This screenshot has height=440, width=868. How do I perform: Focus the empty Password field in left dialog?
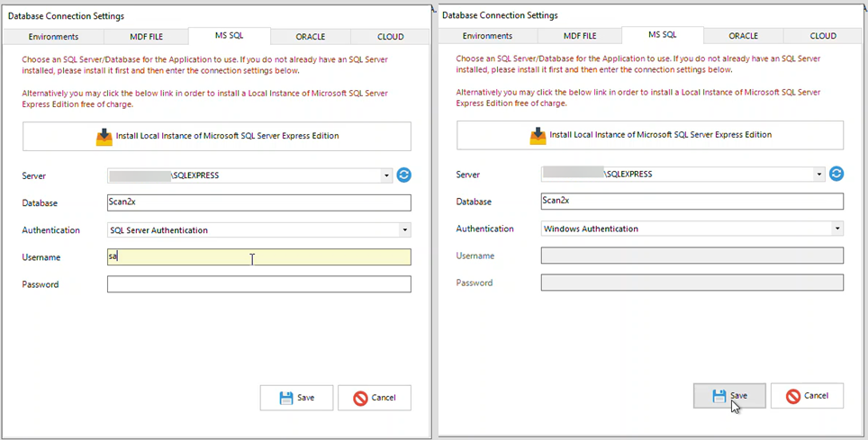(x=258, y=284)
